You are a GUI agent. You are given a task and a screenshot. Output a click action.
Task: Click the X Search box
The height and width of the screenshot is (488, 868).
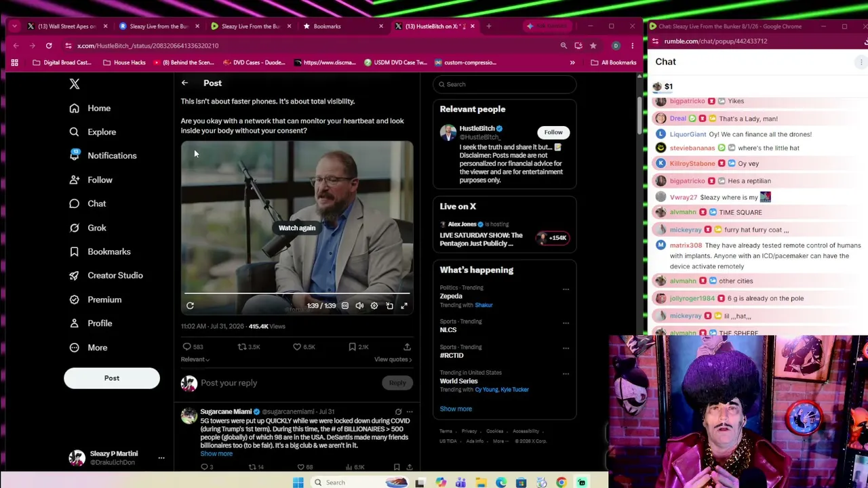tap(505, 84)
